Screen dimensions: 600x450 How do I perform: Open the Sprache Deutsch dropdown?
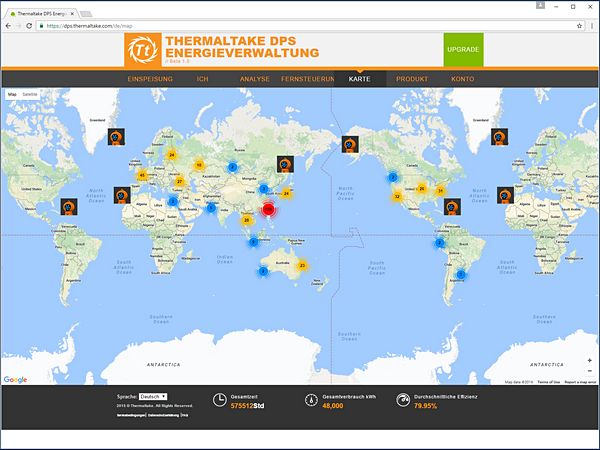point(153,397)
